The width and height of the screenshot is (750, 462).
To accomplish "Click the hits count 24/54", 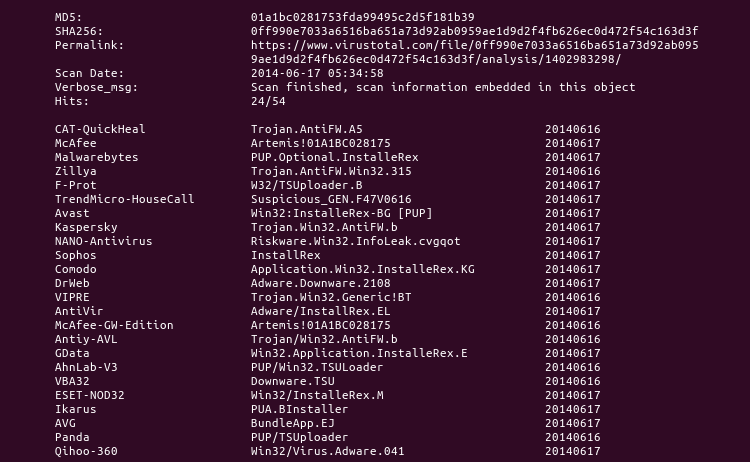I will (x=267, y=102).
